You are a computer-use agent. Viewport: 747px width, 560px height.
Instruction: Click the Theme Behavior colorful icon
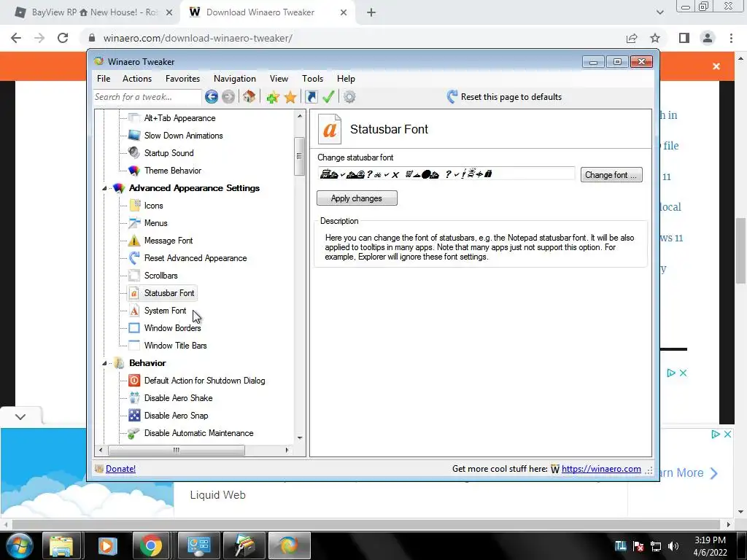coord(134,171)
